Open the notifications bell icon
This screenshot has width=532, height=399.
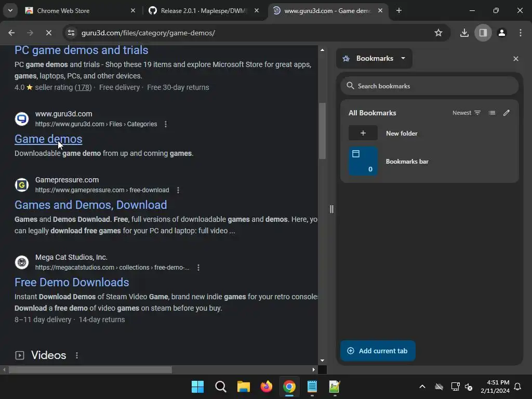pos(517,387)
